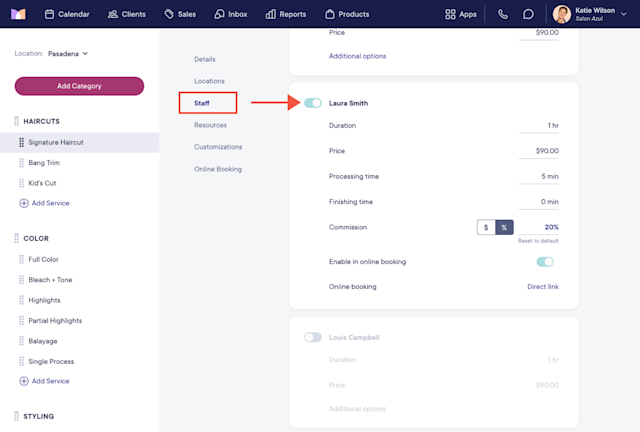The width and height of the screenshot is (640, 432).
Task: Select Highlights service
Action: point(44,300)
